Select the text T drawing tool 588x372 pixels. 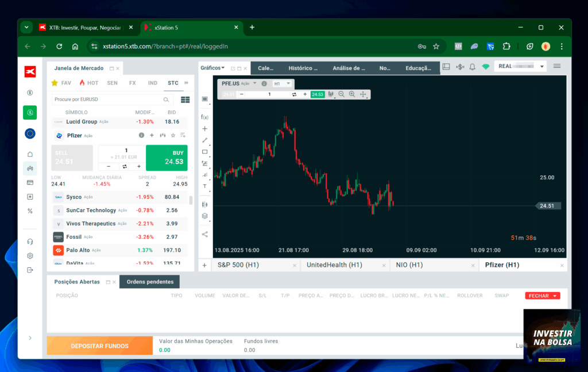pos(205,186)
